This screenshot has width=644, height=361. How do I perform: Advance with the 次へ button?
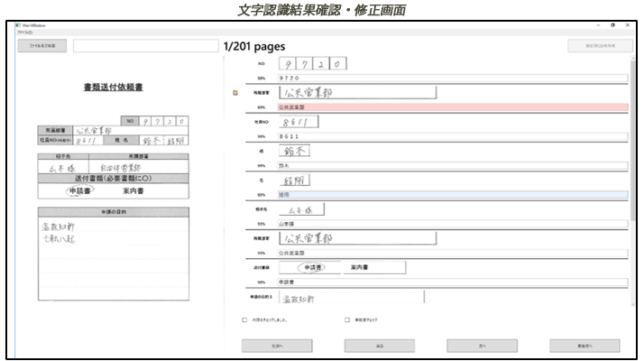pyautogui.click(x=483, y=346)
